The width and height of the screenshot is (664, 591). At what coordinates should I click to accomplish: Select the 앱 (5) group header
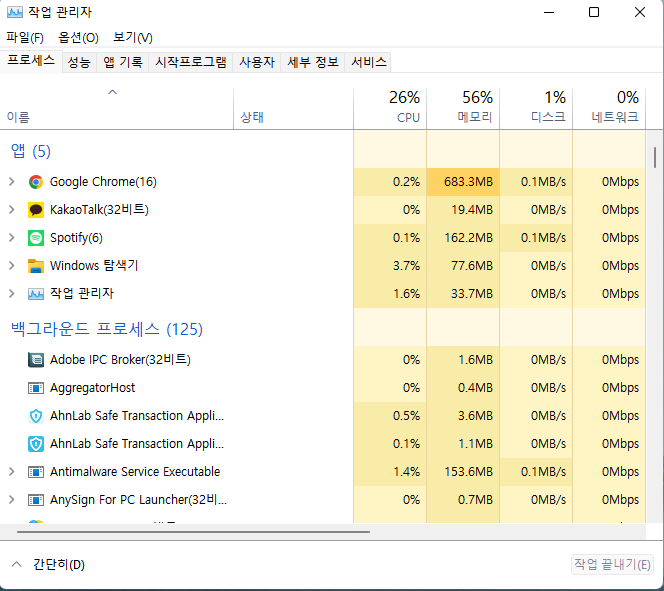pos(30,151)
